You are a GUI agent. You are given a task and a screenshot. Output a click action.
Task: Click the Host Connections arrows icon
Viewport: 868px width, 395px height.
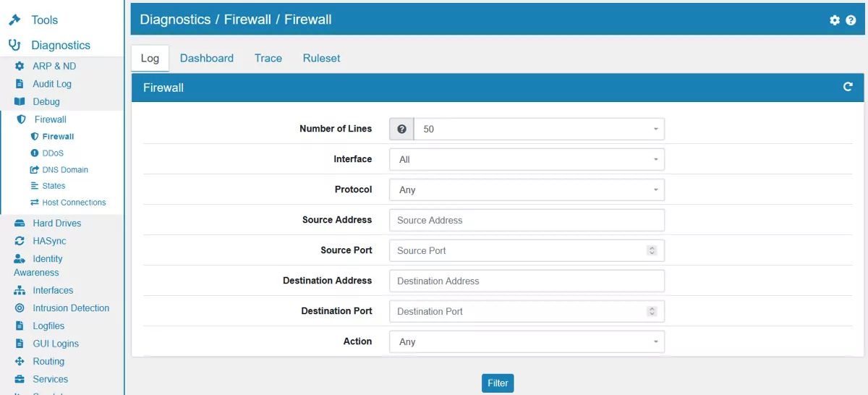pos(34,203)
